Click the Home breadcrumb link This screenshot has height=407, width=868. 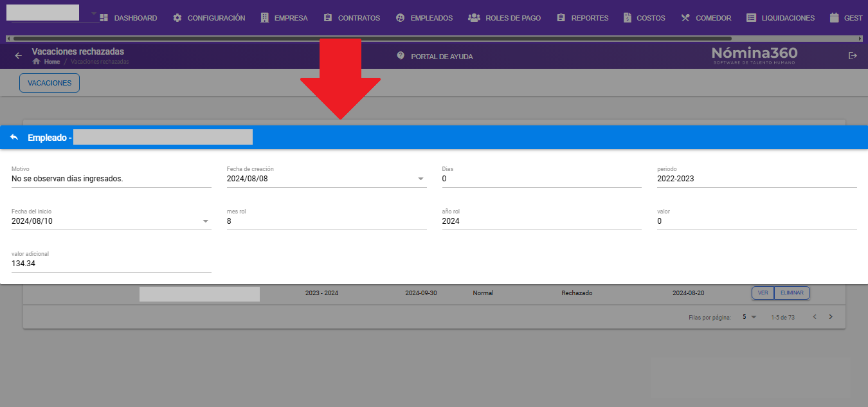pyautogui.click(x=52, y=62)
